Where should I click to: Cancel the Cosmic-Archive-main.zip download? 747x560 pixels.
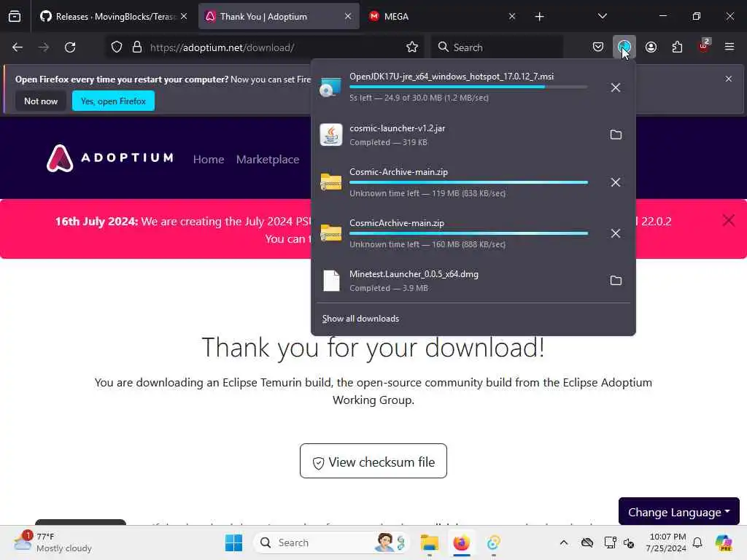[x=616, y=182]
